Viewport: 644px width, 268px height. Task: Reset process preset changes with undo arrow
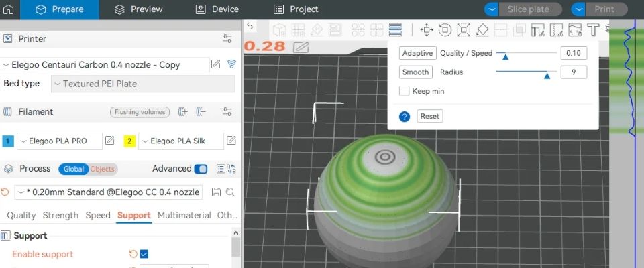(x=5, y=192)
